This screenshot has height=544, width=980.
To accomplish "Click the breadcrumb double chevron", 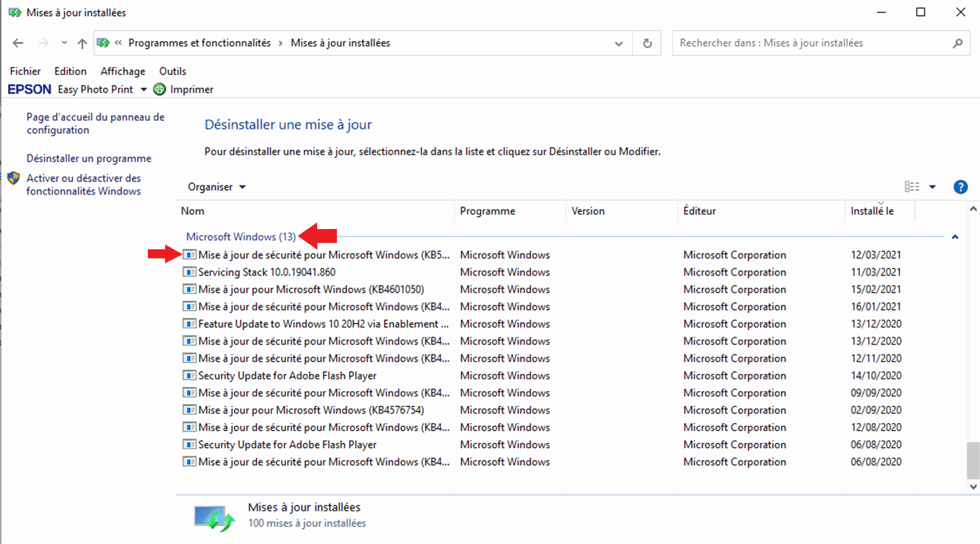I will tap(118, 42).
